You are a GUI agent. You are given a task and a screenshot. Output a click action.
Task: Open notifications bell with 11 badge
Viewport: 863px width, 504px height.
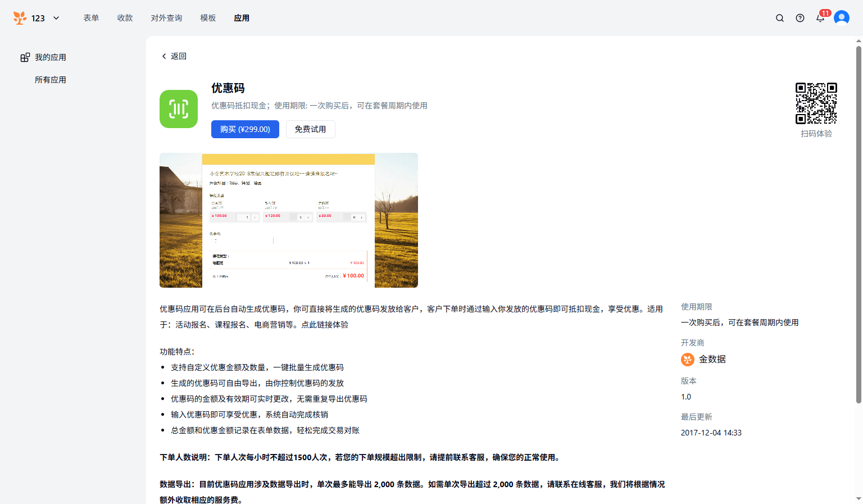[820, 18]
